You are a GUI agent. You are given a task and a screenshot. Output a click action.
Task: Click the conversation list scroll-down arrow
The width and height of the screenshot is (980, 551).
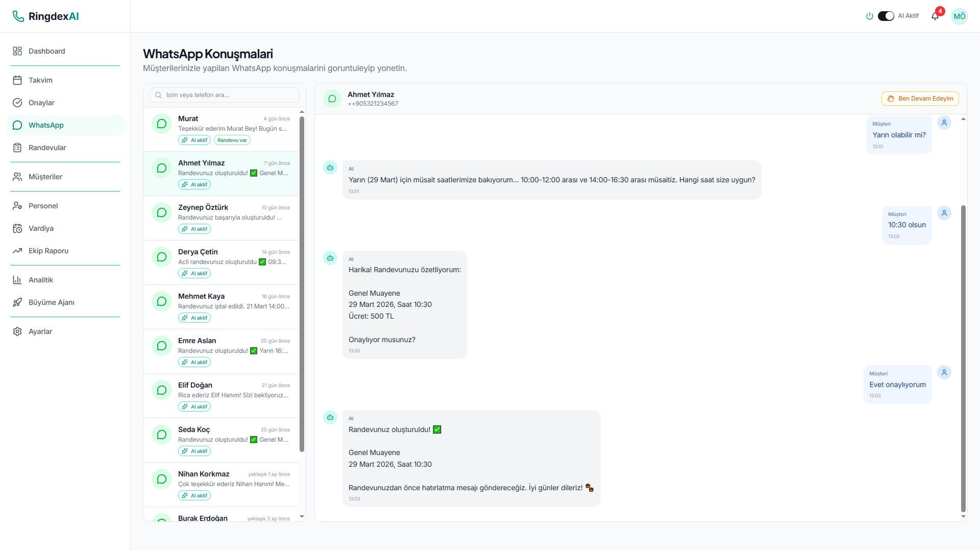coord(302,516)
